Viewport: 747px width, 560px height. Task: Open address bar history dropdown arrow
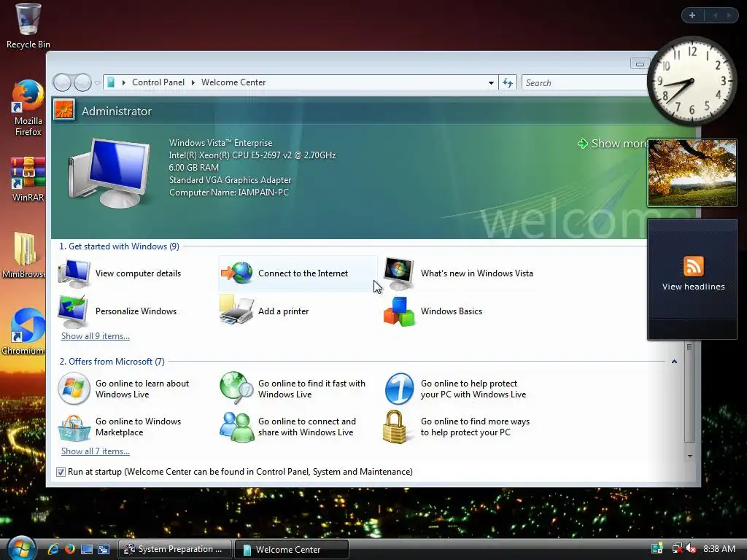click(x=491, y=83)
